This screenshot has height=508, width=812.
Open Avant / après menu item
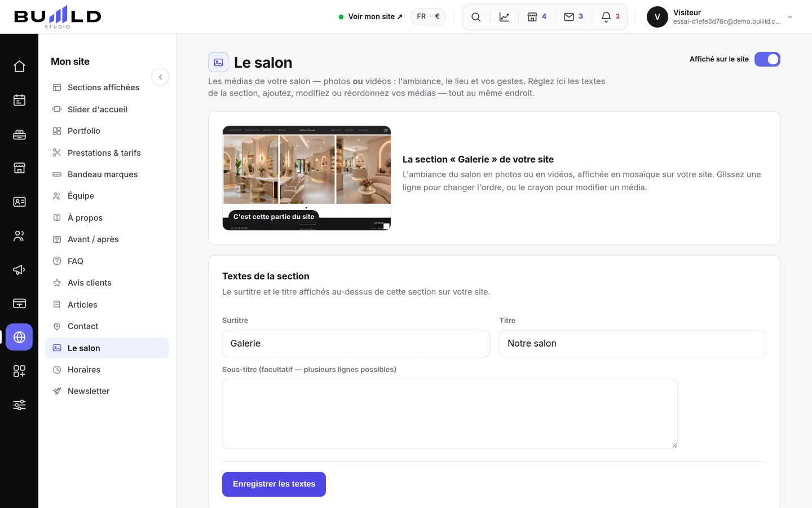(x=107, y=239)
